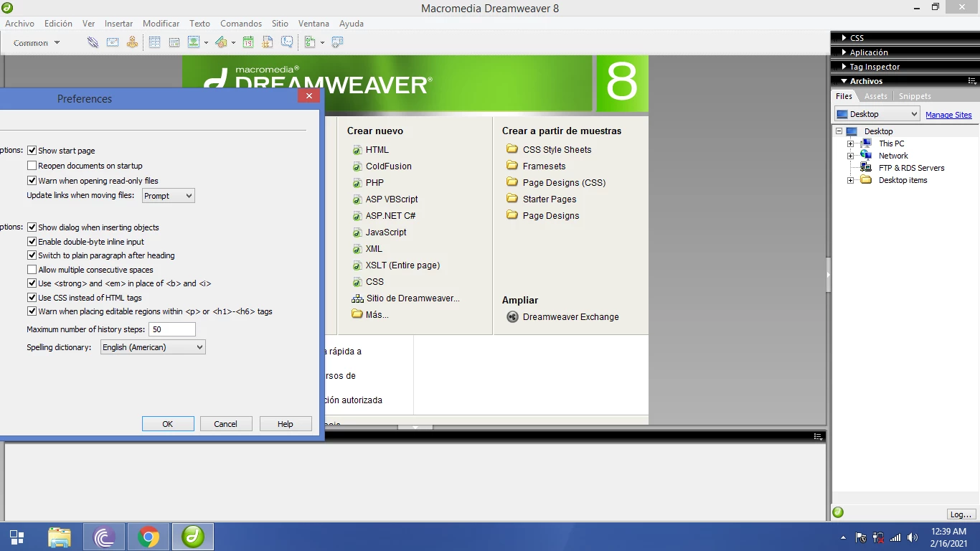Insert a Hyperlink from the Common bar
Viewport: 980px width, 551px height.
pyautogui.click(x=93, y=42)
